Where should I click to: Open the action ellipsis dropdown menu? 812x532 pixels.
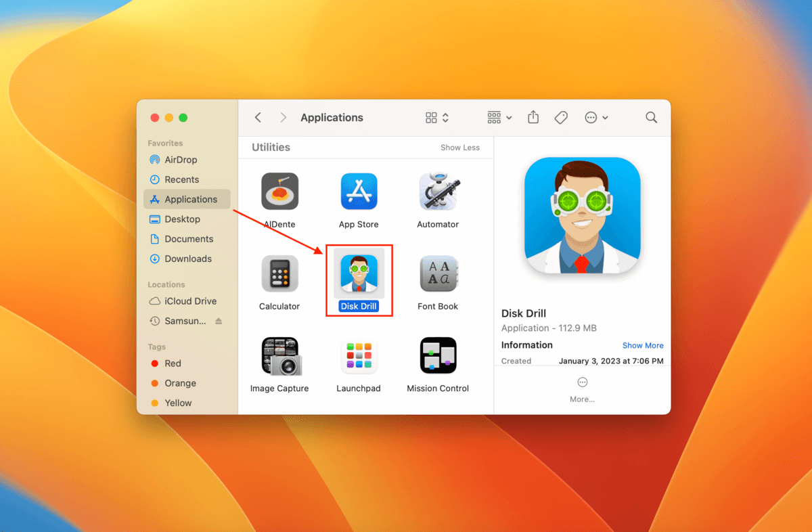(x=597, y=118)
